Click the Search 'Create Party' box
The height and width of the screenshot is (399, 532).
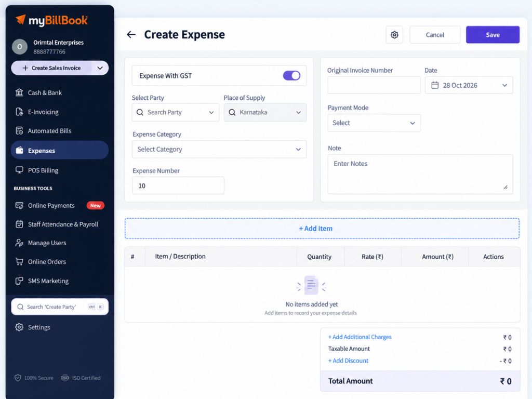tap(60, 307)
